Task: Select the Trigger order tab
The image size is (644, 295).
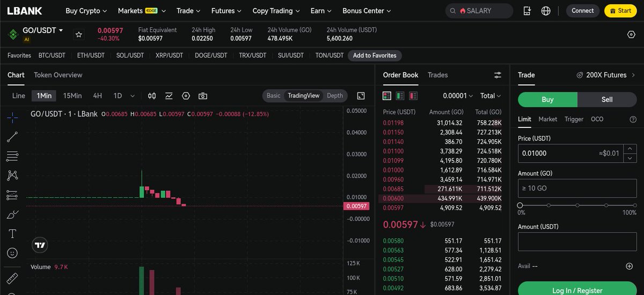Action: click(x=574, y=119)
